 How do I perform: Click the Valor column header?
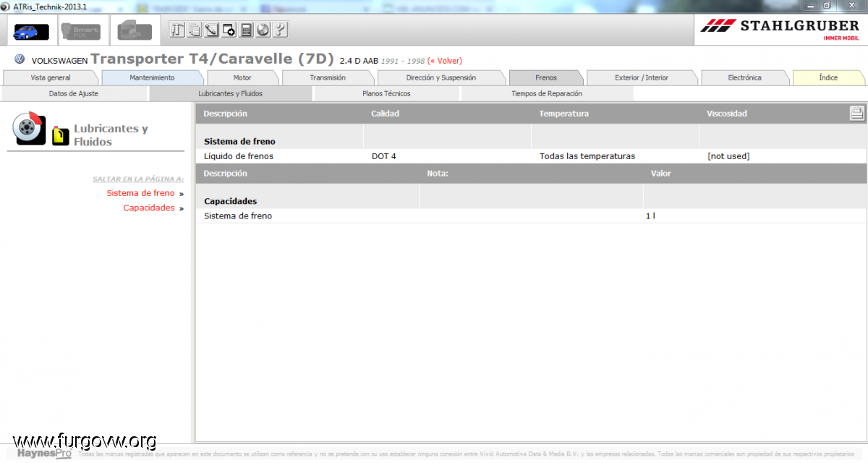tap(661, 174)
